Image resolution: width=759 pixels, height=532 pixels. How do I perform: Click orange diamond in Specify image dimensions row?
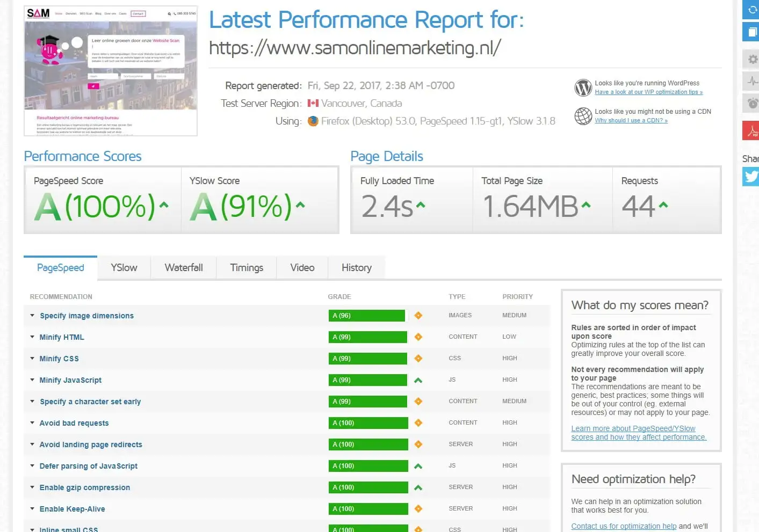(418, 316)
